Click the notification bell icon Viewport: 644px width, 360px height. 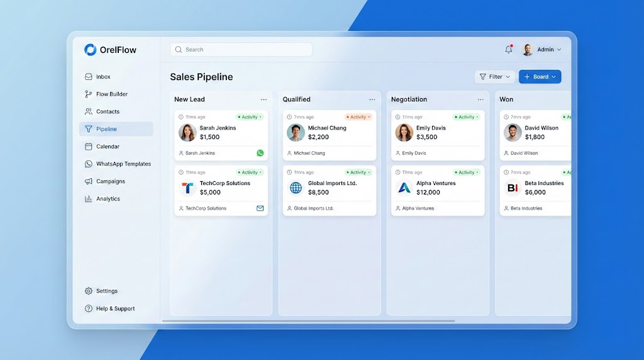[509, 50]
